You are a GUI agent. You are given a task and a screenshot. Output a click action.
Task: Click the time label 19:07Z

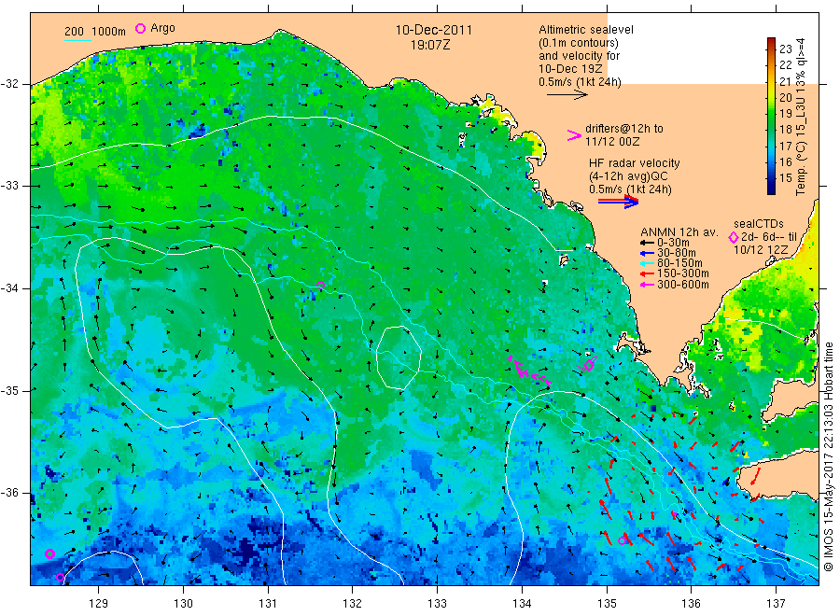tap(430, 45)
